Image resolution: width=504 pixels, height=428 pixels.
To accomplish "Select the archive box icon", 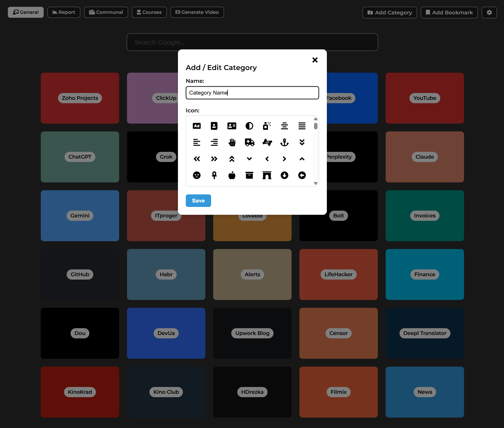I will (x=249, y=175).
